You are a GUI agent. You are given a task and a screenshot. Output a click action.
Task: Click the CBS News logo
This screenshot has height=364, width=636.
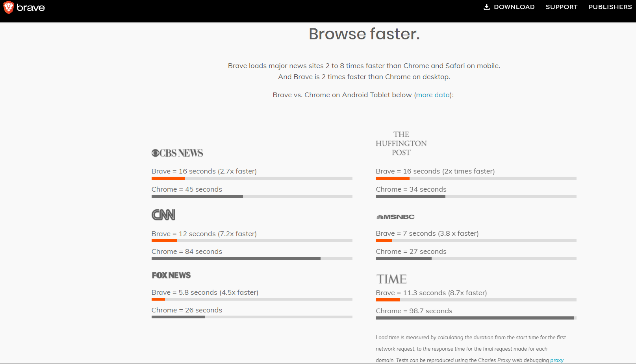pos(177,153)
